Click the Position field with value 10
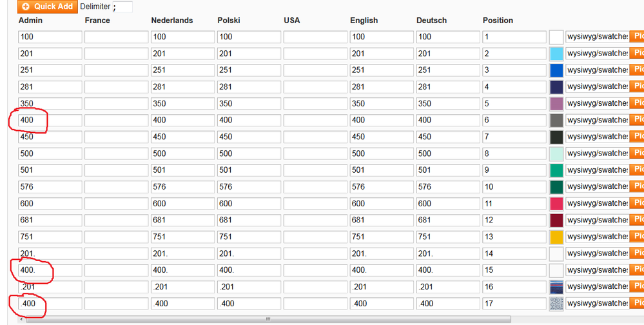 [x=514, y=187]
